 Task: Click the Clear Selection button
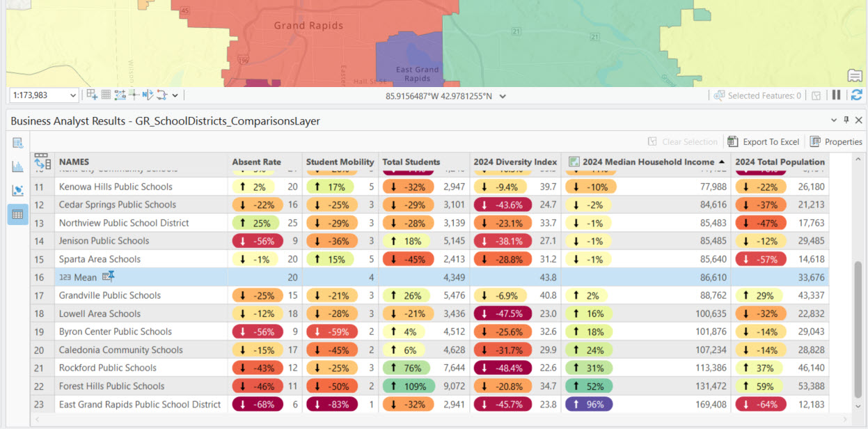[683, 141]
